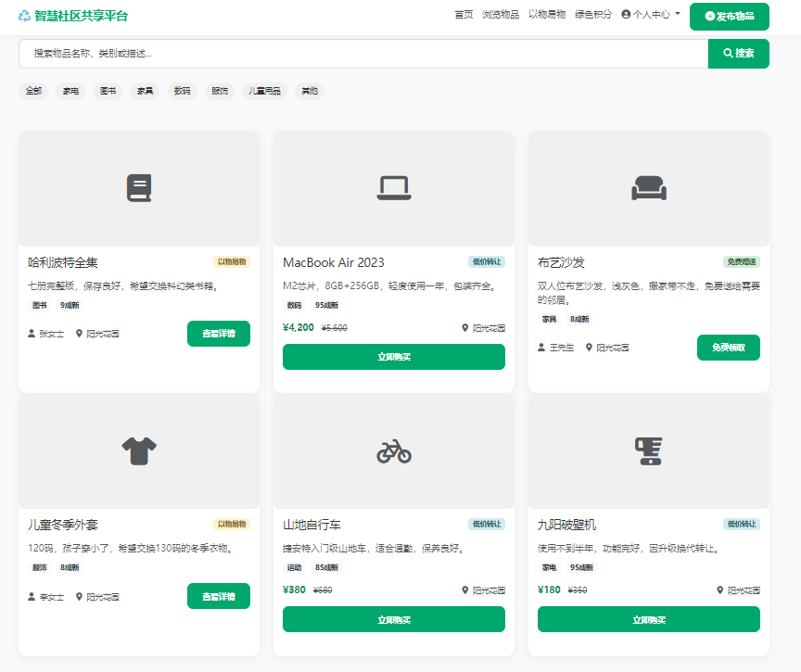Select the 家电 category filter chip
The width and height of the screenshot is (801, 672).
coord(70,91)
